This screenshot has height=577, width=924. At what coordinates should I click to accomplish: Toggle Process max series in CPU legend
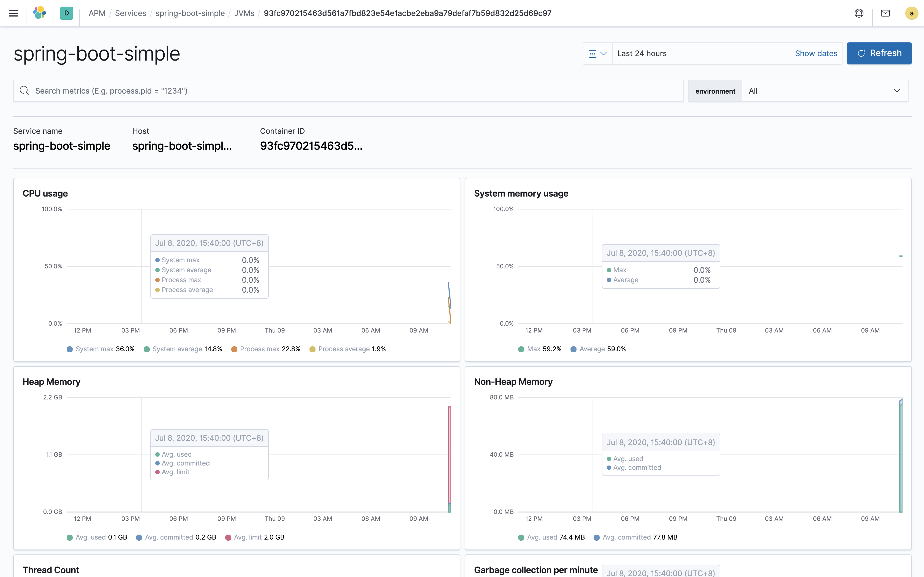(x=266, y=349)
